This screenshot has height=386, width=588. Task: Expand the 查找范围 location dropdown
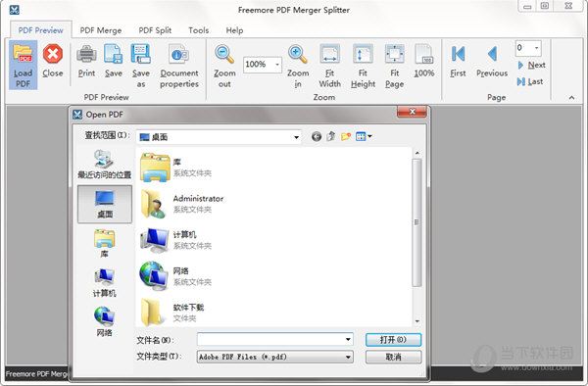296,137
